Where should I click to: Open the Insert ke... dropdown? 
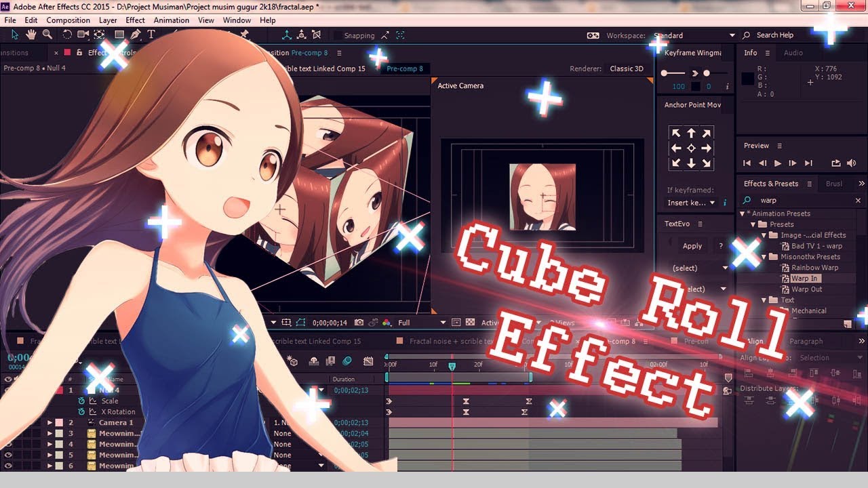(692, 203)
